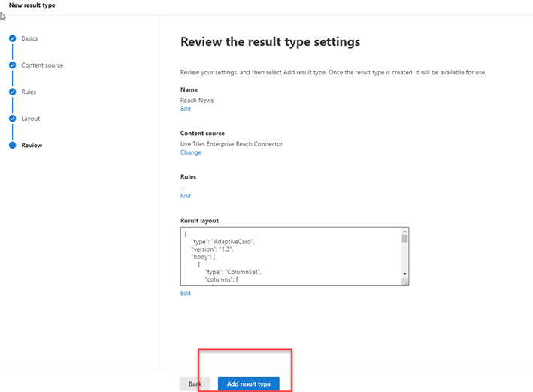Viewport: 533px width, 392px height.
Task: Go to the Basics wizard step
Action: tap(29, 38)
